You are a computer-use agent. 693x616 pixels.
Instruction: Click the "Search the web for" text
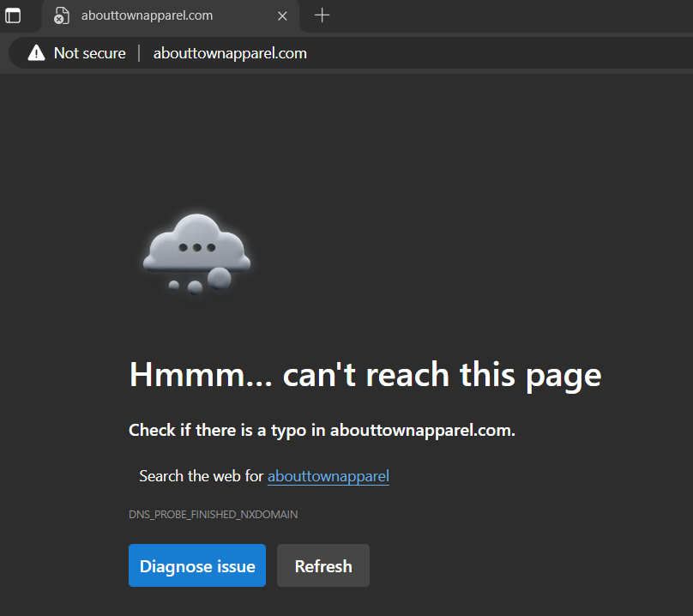click(x=201, y=475)
